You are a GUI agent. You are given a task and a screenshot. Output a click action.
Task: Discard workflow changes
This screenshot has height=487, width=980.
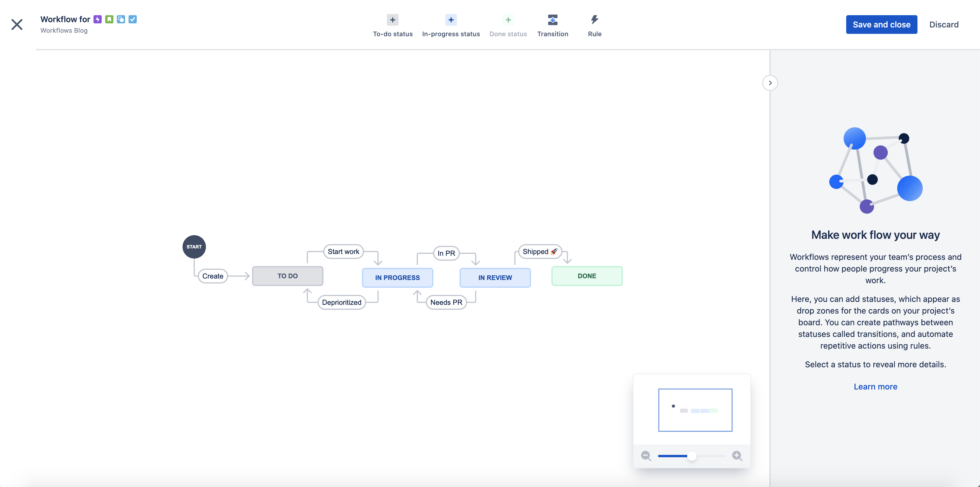(x=944, y=24)
